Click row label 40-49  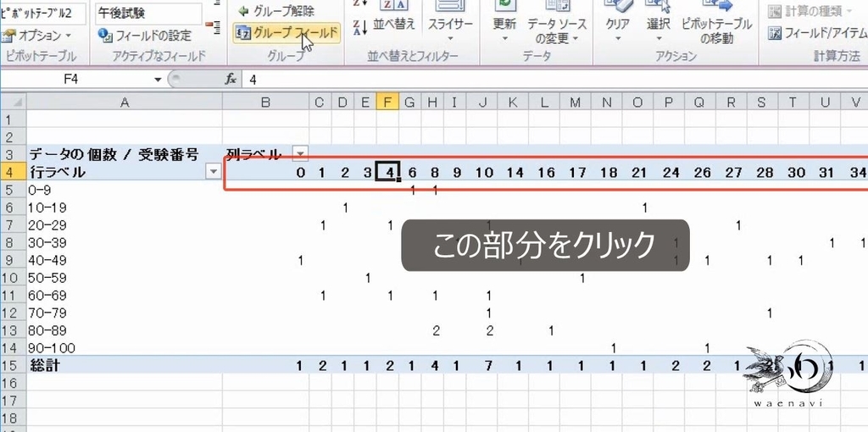pos(47,260)
